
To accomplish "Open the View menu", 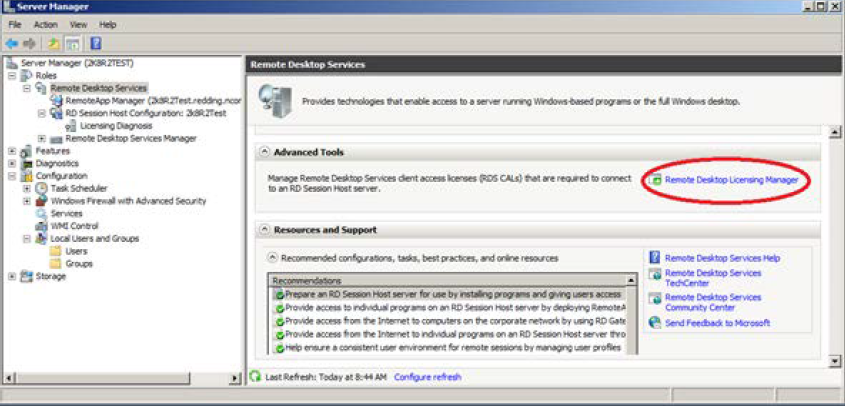I will [78, 25].
